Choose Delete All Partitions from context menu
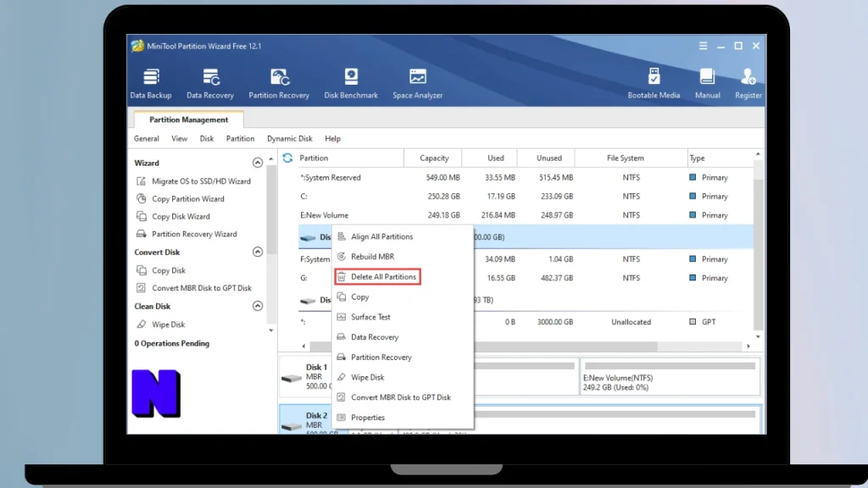 (377, 277)
